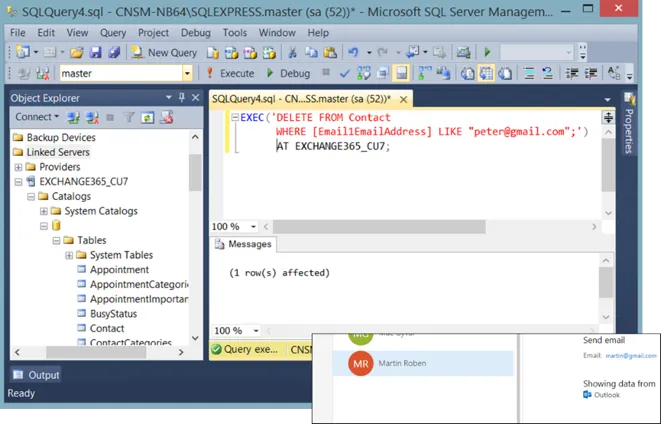Switch to the Messages tab
The height and width of the screenshot is (424, 661).
(x=243, y=244)
